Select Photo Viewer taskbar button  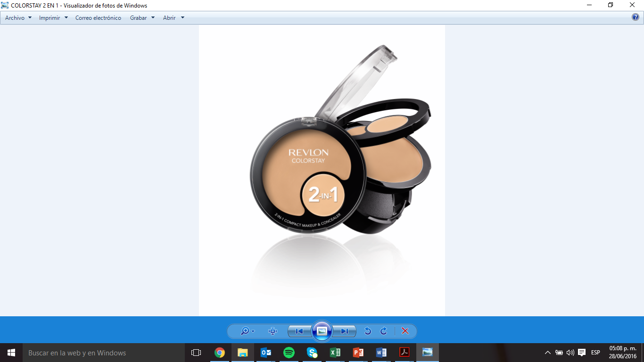428,353
